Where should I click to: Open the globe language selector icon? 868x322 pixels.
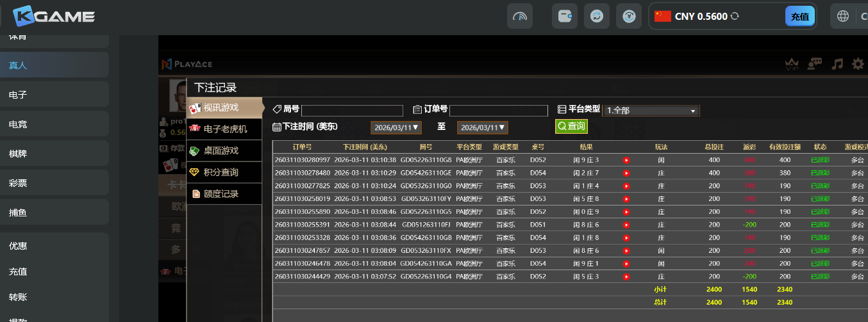point(843,16)
